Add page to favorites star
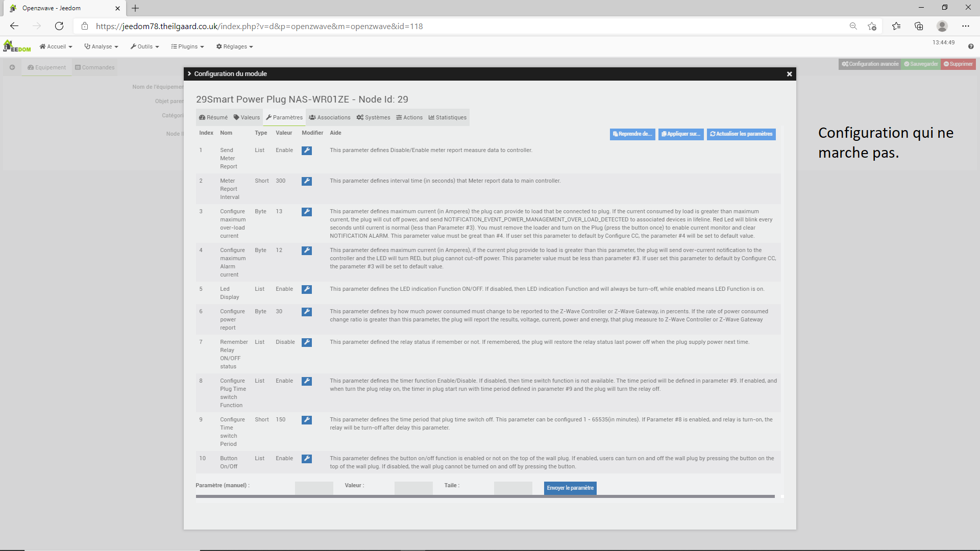The width and height of the screenshot is (980, 551). click(872, 26)
